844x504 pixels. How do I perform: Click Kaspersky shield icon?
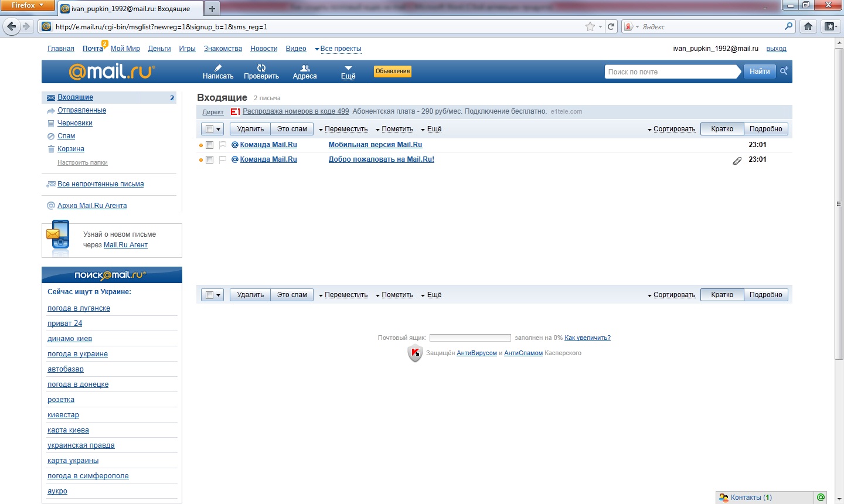coord(415,353)
